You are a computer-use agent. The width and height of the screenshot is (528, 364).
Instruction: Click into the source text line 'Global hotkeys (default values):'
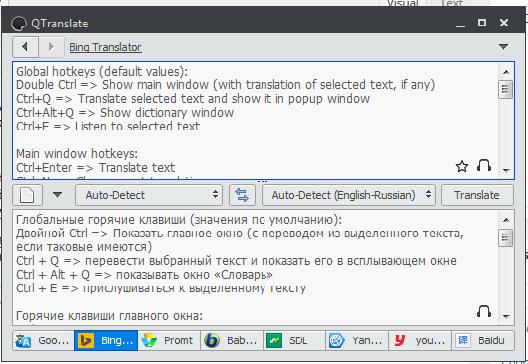pos(102,71)
